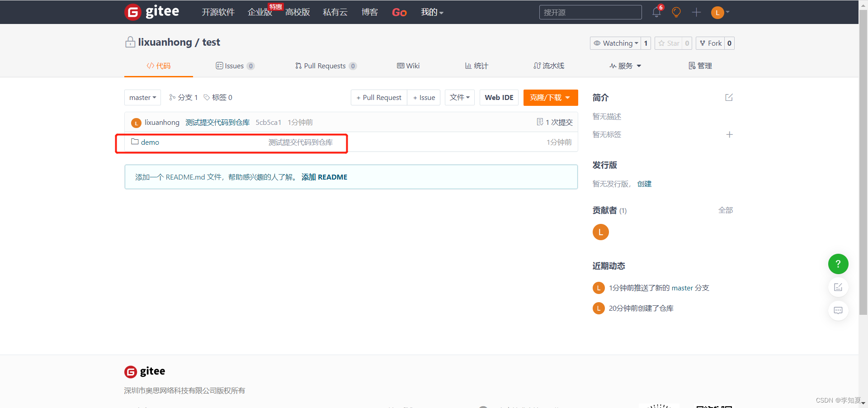The width and height of the screenshot is (868, 408).
Task: Expand the 文件 dropdown
Action: click(460, 97)
